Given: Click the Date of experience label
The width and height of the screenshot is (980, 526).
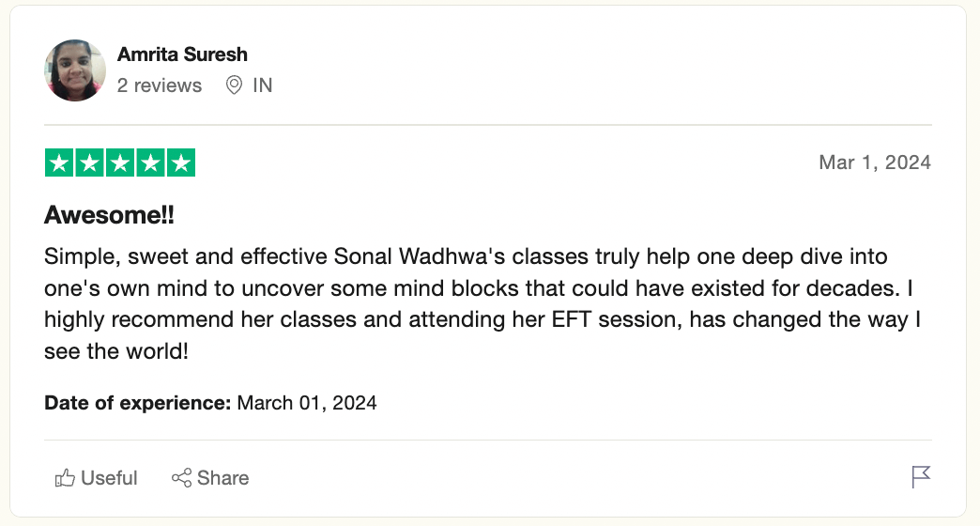Looking at the screenshot, I should [x=138, y=403].
